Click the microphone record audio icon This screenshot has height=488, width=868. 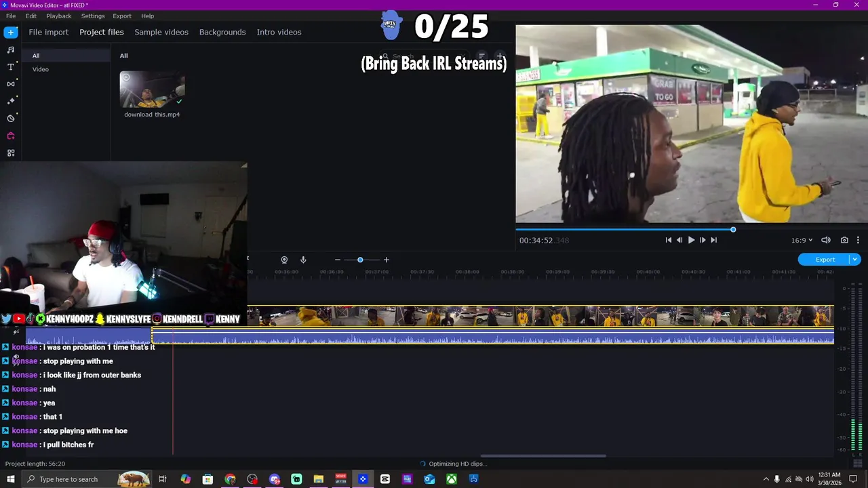[x=303, y=260]
